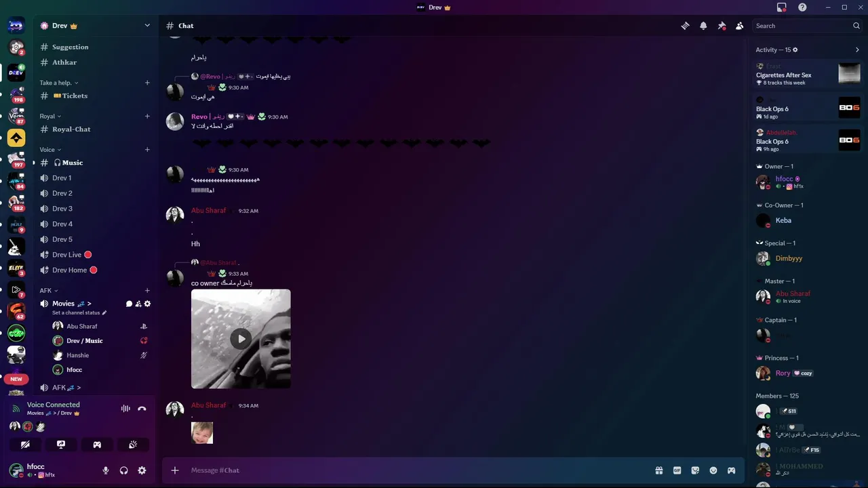
Task: Click the Message #Chat input field
Action: point(417,470)
